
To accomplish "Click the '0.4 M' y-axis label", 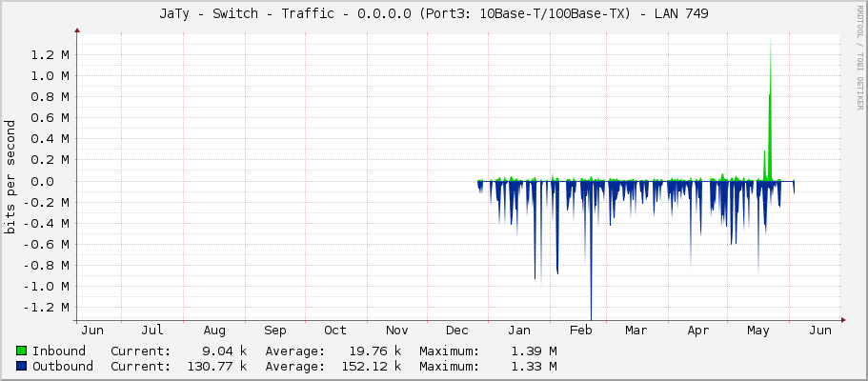I will (50, 139).
